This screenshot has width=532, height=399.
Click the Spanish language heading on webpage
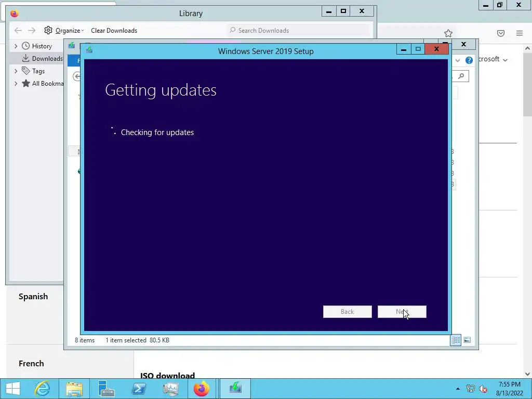pos(33,296)
